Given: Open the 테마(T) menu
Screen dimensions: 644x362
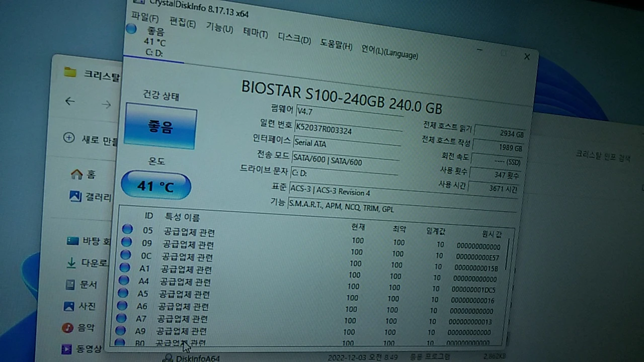Looking at the screenshot, I should point(256,34).
